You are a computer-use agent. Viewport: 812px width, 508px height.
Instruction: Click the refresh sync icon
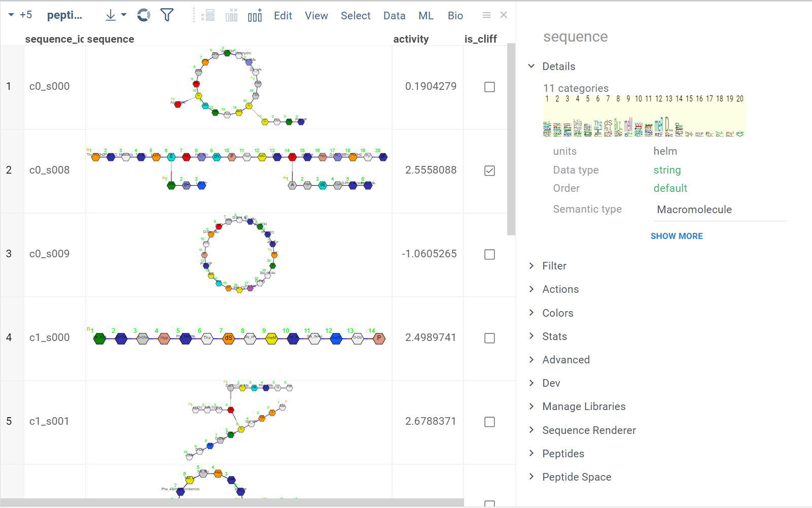pyautogui.click(x=144, y=15)
